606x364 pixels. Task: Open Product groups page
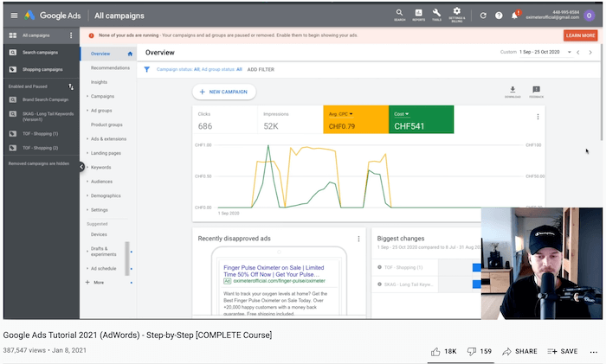106,125
